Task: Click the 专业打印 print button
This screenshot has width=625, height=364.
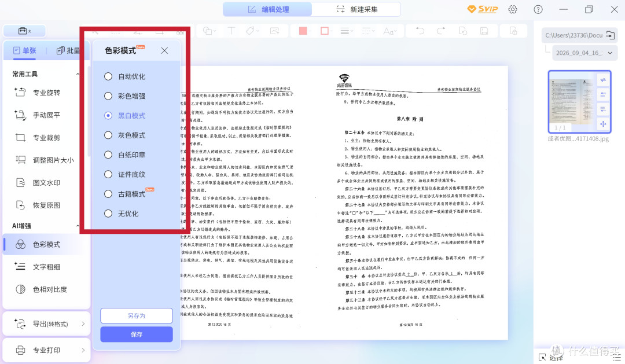Action: click(47, 350)
